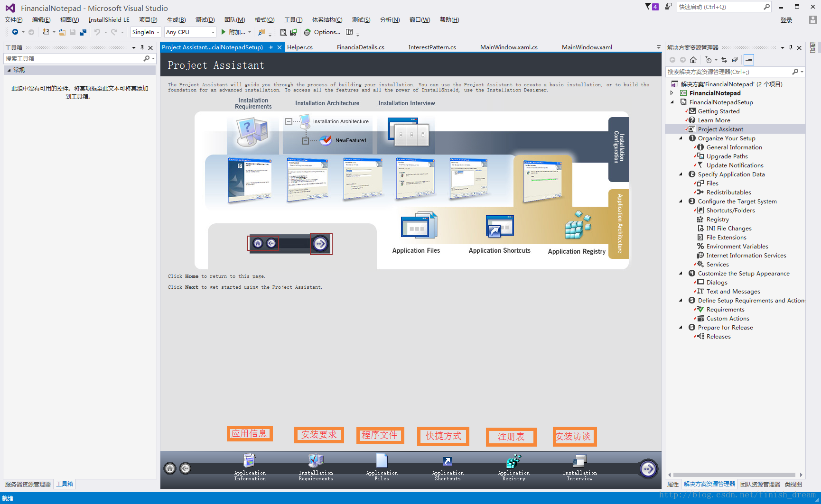Open Application Shortcuts in bottom bar
Image resolution: width=821 pixels, height=504 pixels.
point(448,467)
